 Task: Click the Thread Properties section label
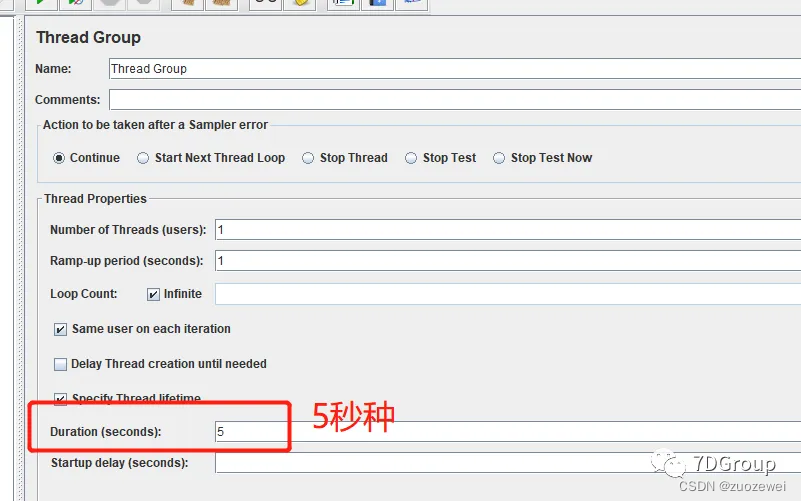click(x=95, y=199)
